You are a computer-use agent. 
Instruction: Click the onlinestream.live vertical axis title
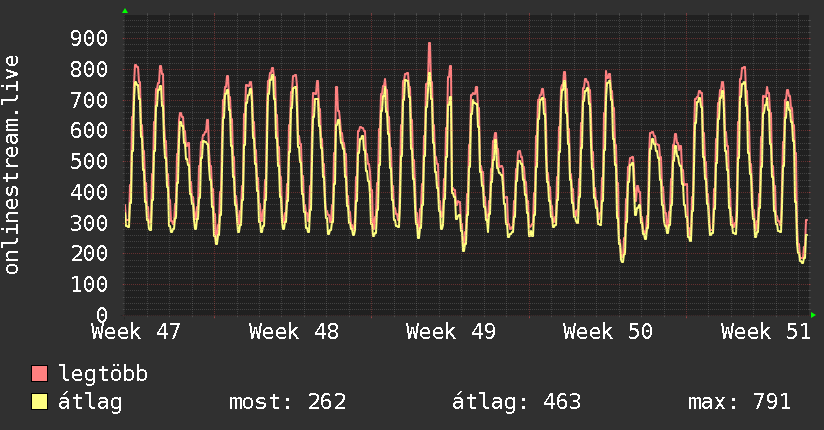(12, 165)
